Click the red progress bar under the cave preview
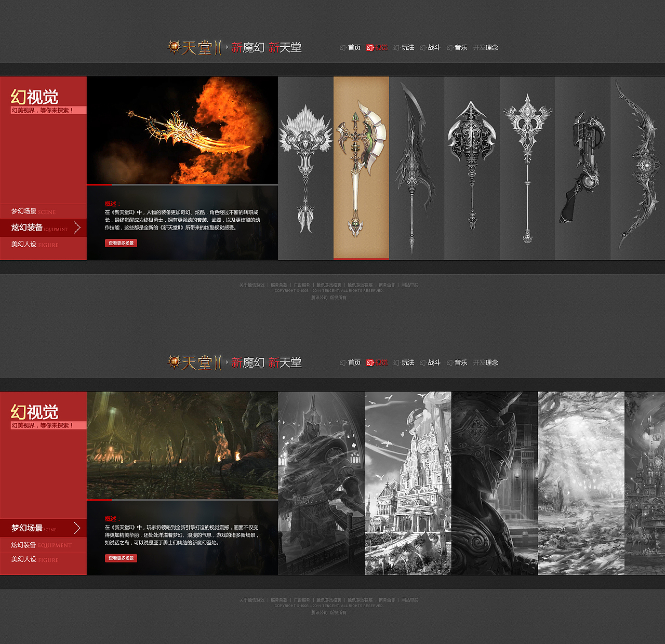The height and width of the screenshot is (644, 665). click(x=99, y=500)
